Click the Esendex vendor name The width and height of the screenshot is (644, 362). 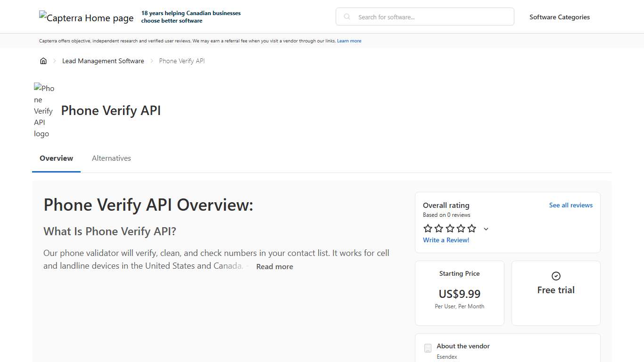click(x=446, y=357)
